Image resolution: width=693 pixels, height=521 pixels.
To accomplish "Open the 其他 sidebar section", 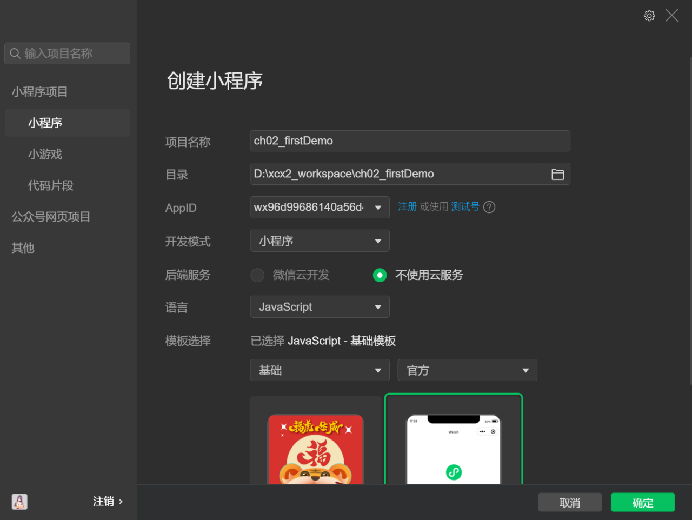I will pos(23,248).
